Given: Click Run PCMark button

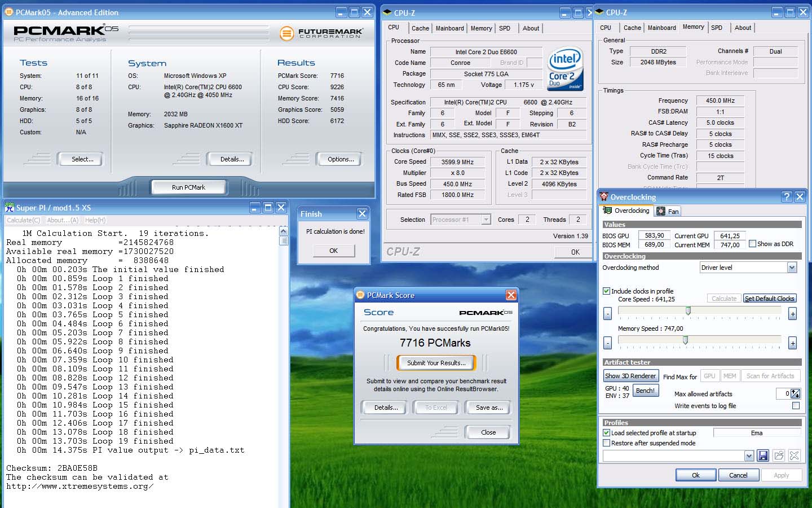Looking at the screenshot, I should point(188,187).
